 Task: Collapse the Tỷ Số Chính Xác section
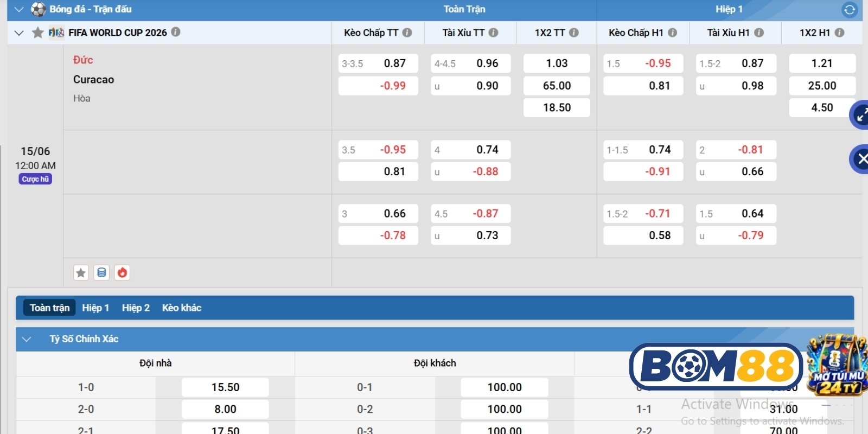(27, 339)
